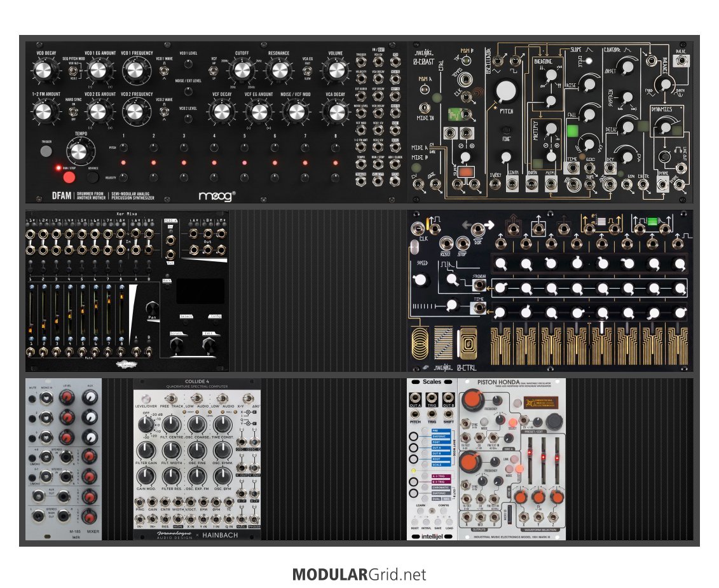Click the step 1 pitch knob on DFAM

pyautogui.click(x=123, y=147)
